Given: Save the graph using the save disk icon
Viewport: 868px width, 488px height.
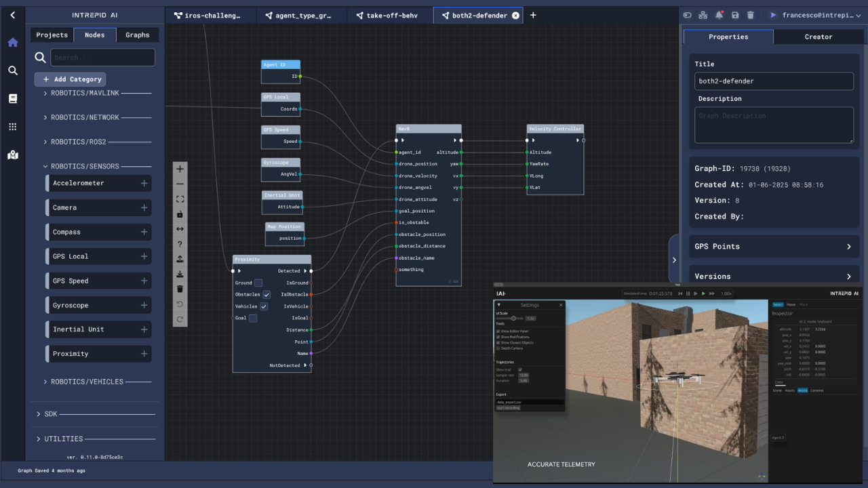Looking at the screenshot, I should (x=735, y=14).
